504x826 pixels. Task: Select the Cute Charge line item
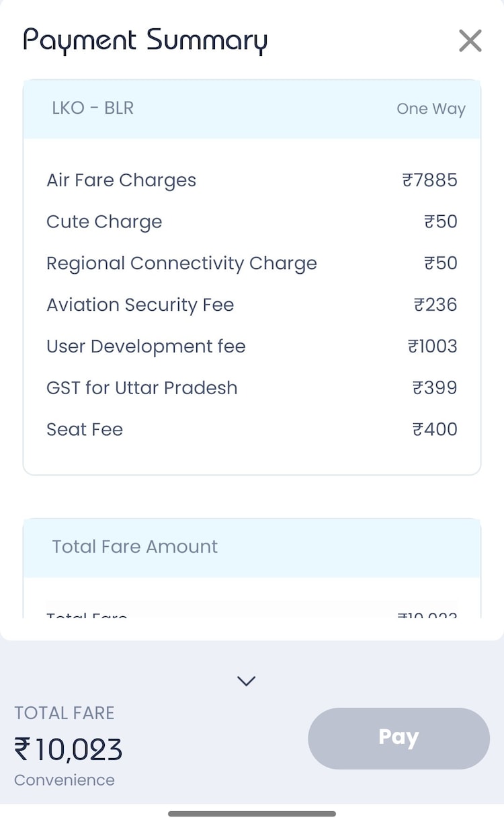(104, 222)
